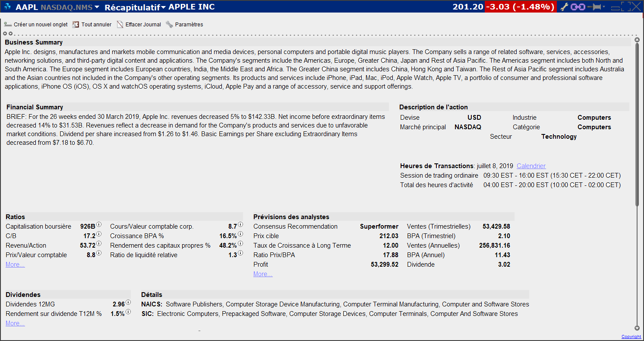Click the Ventes (Annuelles) value 256,831.16
The height and width of the screenshot is (341, 644).
[495, 245]
